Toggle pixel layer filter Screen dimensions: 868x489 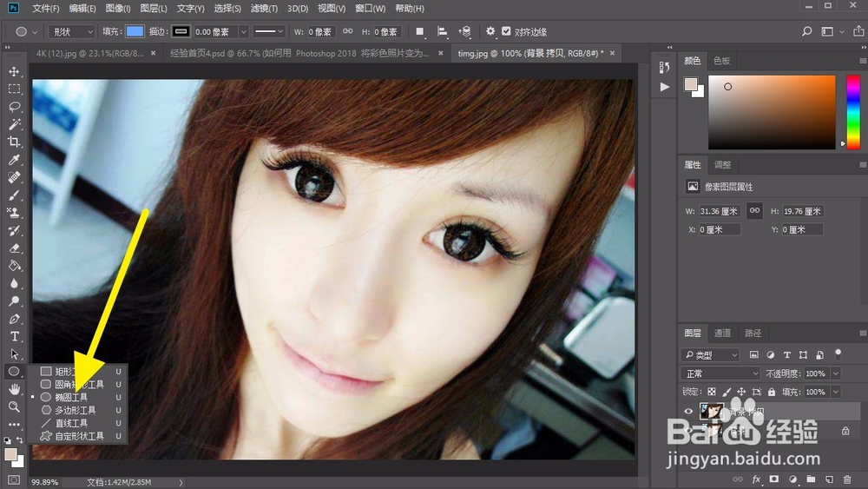tap(754, 354)
